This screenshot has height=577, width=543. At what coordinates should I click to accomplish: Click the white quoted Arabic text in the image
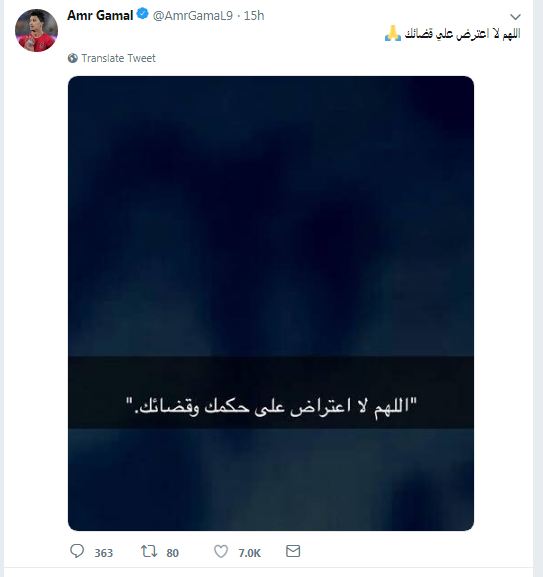272,407
